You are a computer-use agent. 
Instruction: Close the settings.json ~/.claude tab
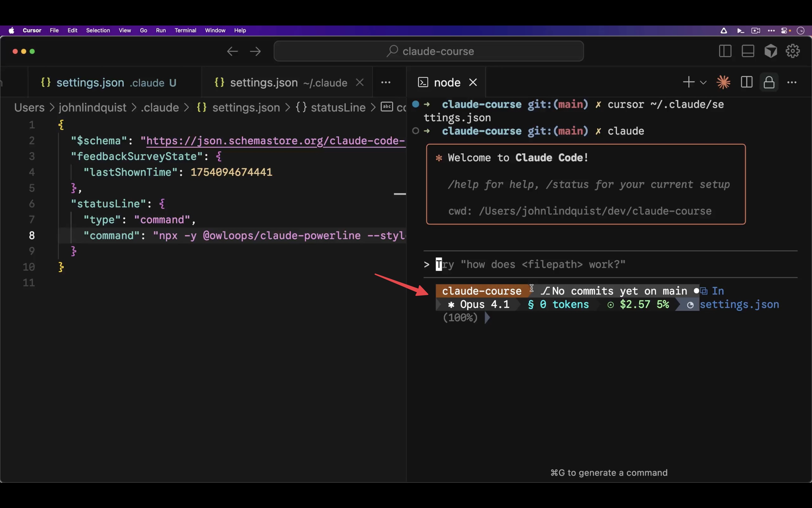pos(360,82)
